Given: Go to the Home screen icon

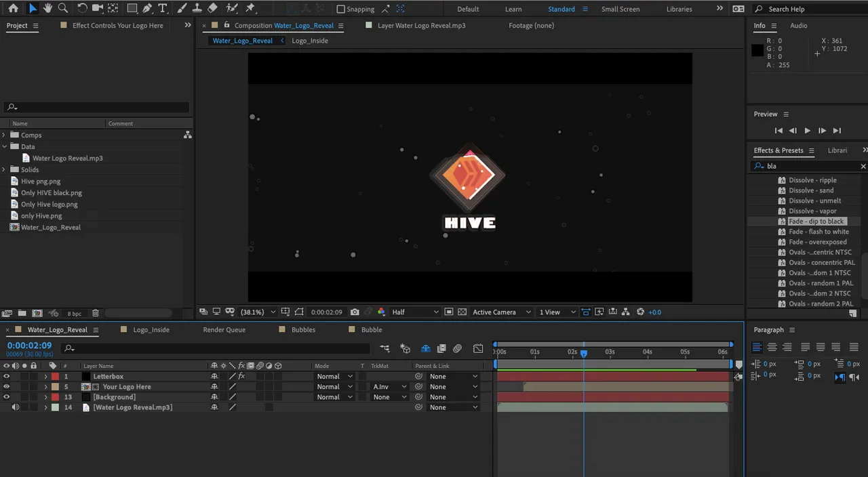Looking at the screenshot, I should pyautogui.click(x=13, y=9).
